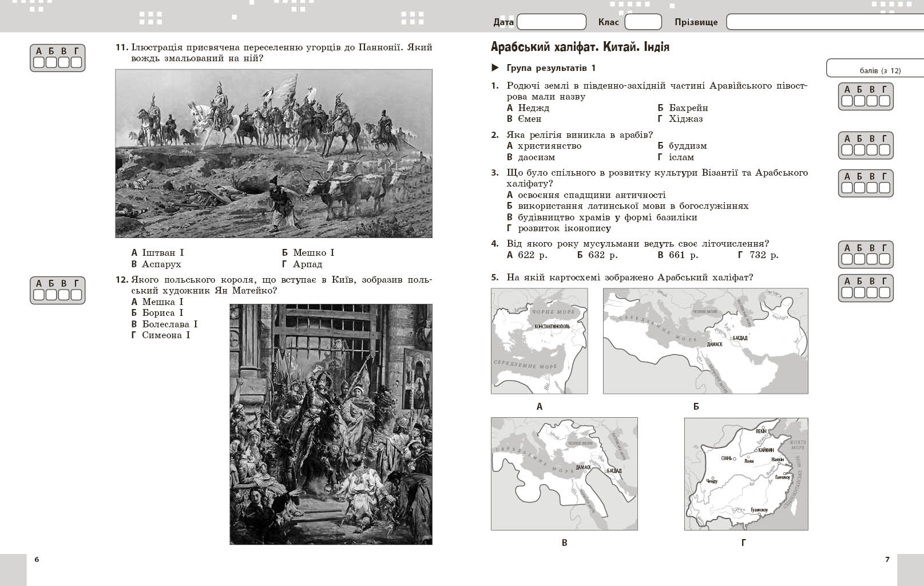Mark answer box Г for question 2 on the Arab Caliphate page
The height and width of the screenshot is (586, 924).
click(885, 151)
